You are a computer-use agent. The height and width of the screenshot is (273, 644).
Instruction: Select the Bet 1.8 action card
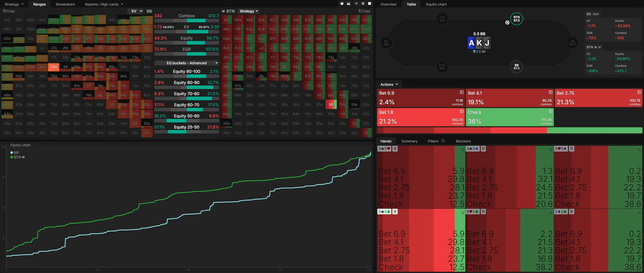pyautogui.click(x=421, y=117)
